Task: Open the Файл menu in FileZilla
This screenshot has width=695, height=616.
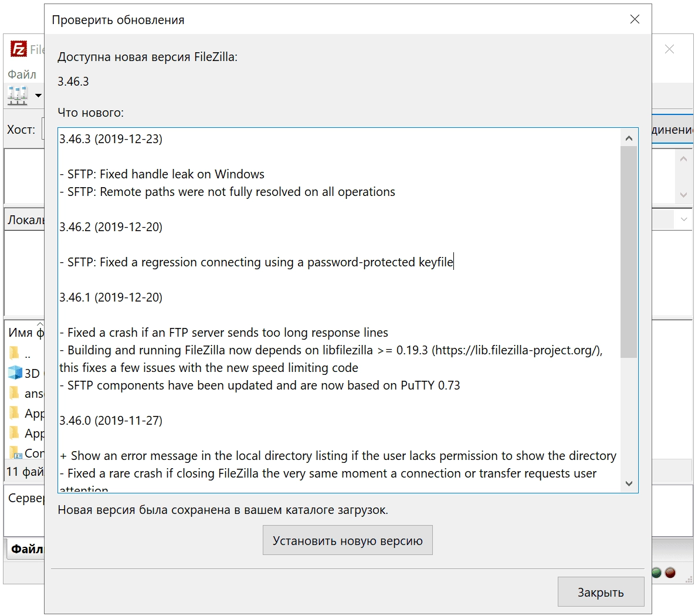Action: 22,74
